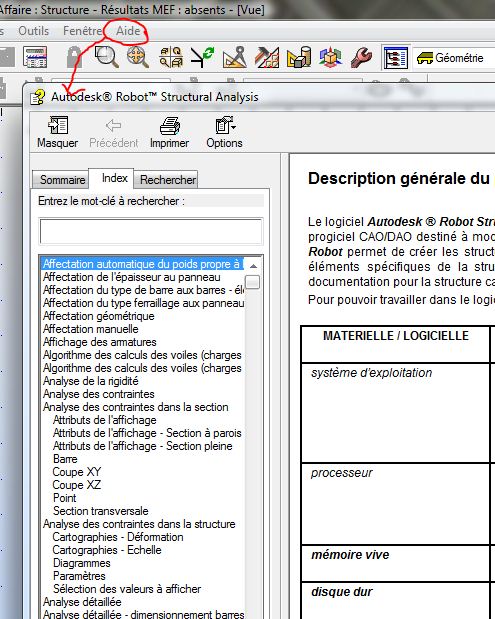This screenshot has width=495, height=619.
Task: Open the drafting compass and triangle tool
Action: click(234, 57)
